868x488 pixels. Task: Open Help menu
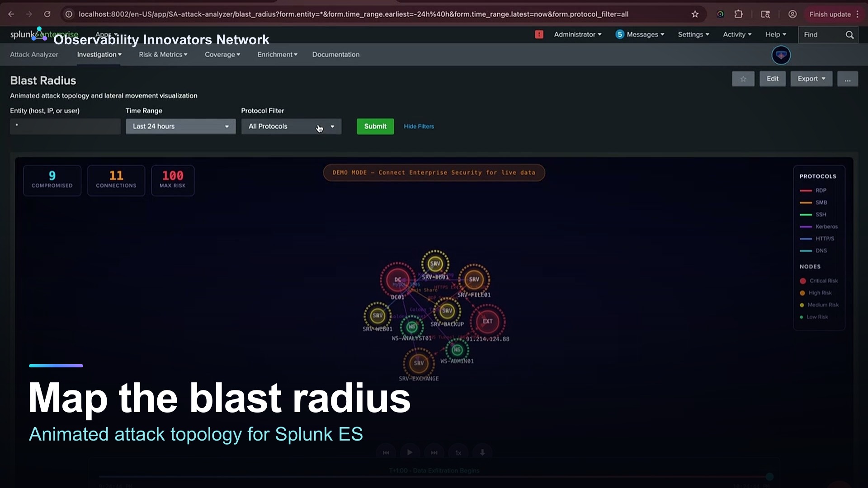[776, 34]
